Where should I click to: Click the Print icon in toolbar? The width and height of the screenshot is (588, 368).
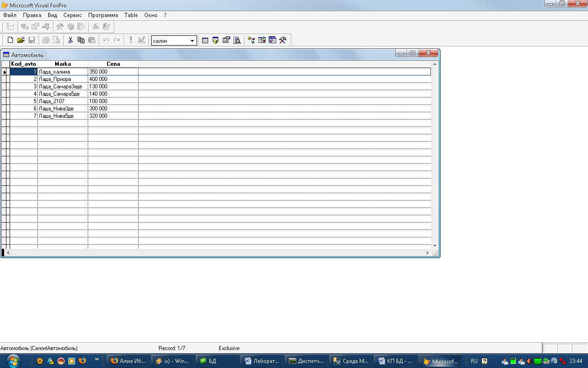point(45,40)
